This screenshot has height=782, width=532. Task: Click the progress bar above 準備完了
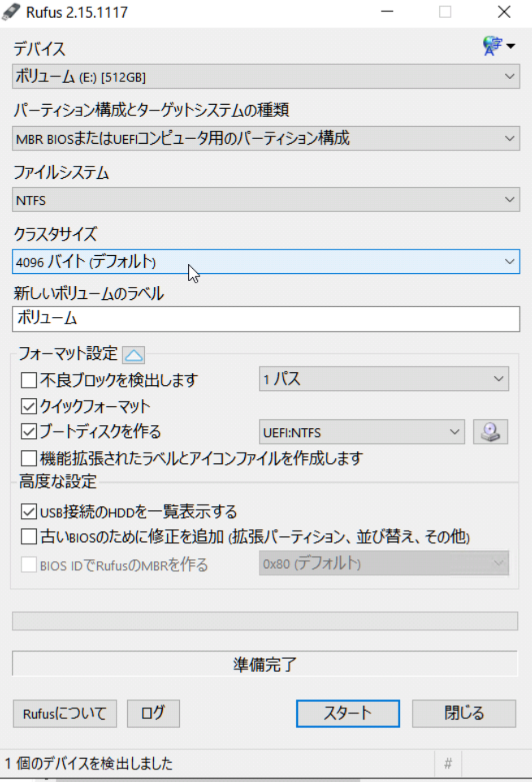[x=265, y=621]
